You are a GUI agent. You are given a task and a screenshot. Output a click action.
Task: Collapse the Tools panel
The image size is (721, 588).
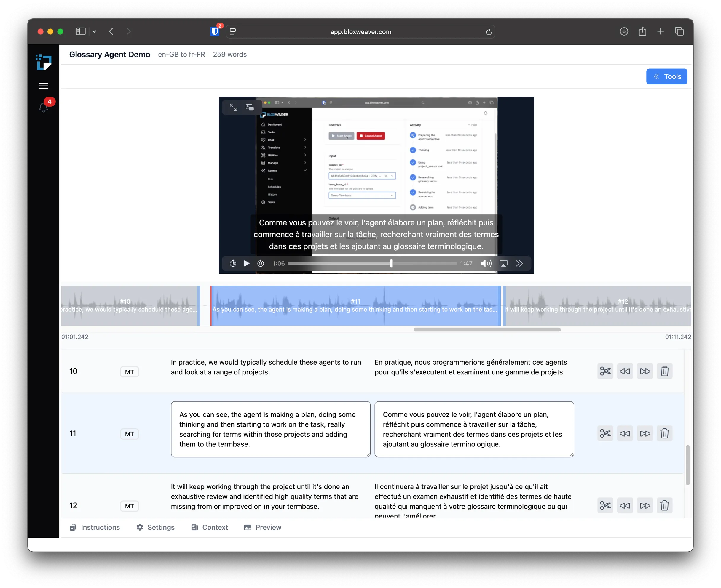pos(666,76)
